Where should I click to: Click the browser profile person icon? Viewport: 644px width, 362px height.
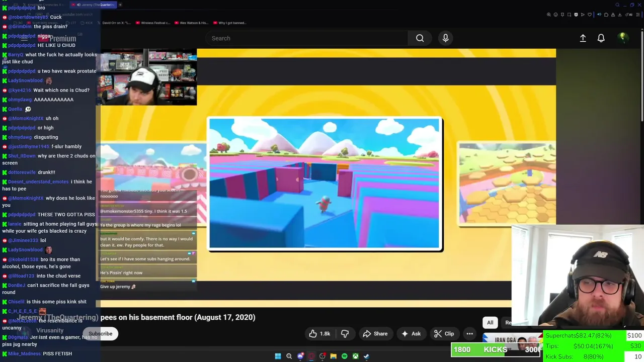pyautogui.click(x=613, y=15)
